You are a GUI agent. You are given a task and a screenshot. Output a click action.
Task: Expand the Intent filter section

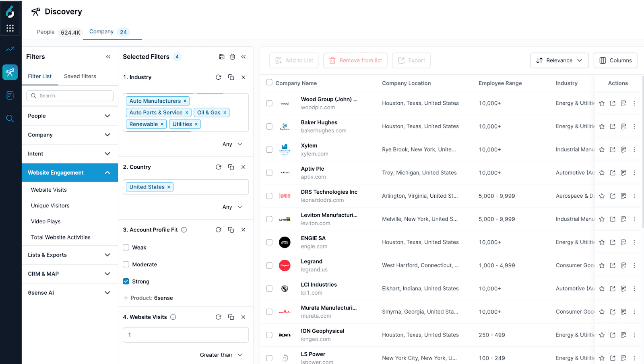coord(70,154)
